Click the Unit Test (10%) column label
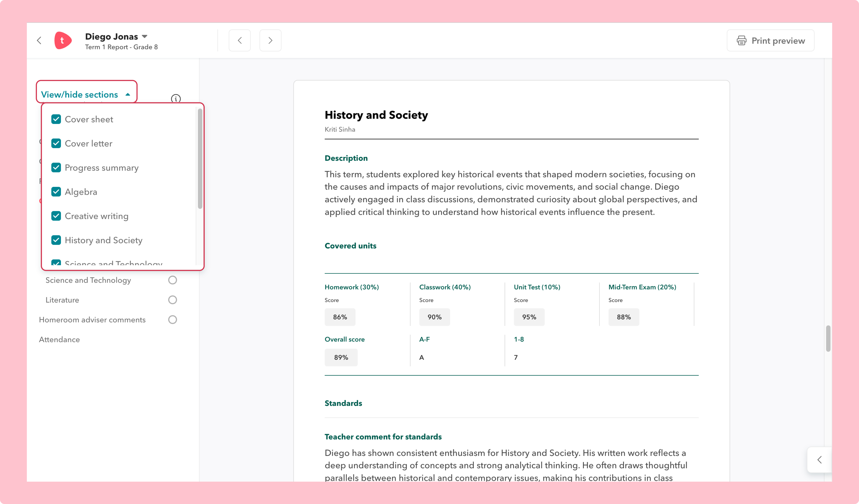The width and height of the screenshot is (859, 504). point(537,287)
